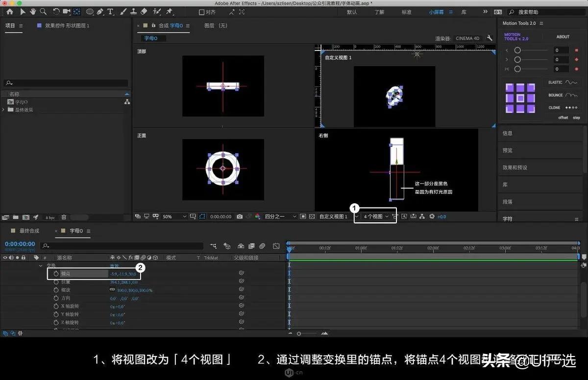Screen dimensions: 588x380
Task: Open the Graph Editor in the timeline
Action: pos(276,246)
